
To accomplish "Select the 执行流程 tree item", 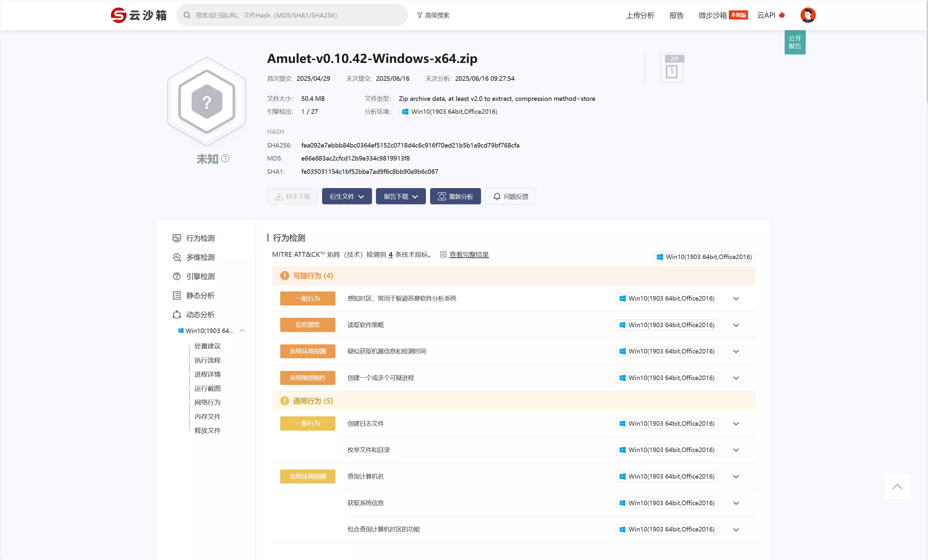I will (208, 360).
